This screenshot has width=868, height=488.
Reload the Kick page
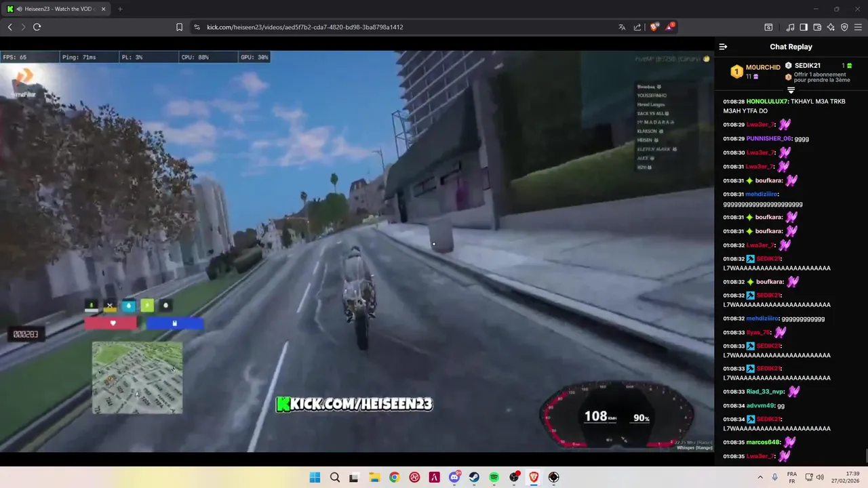(x=37, y=27)
